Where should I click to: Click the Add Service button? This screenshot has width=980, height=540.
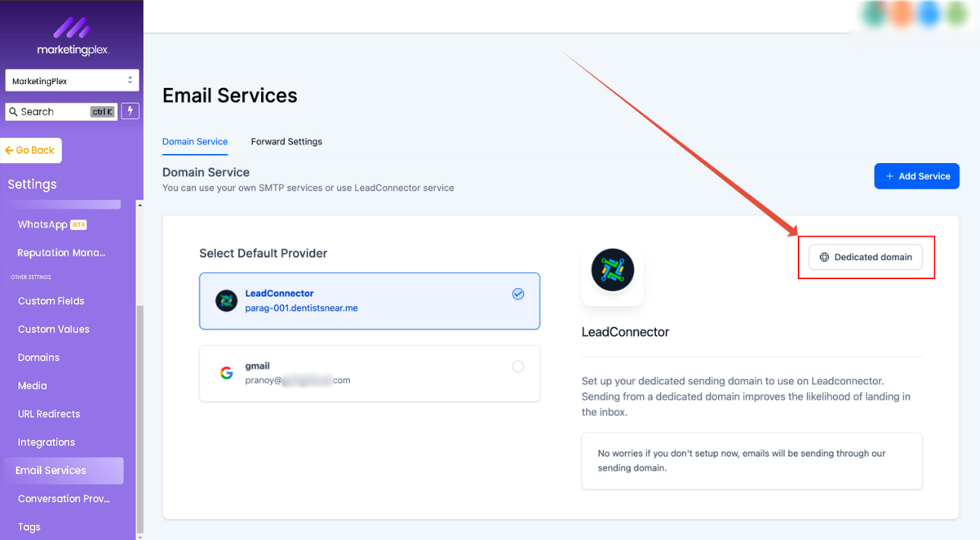pos(917,176)
